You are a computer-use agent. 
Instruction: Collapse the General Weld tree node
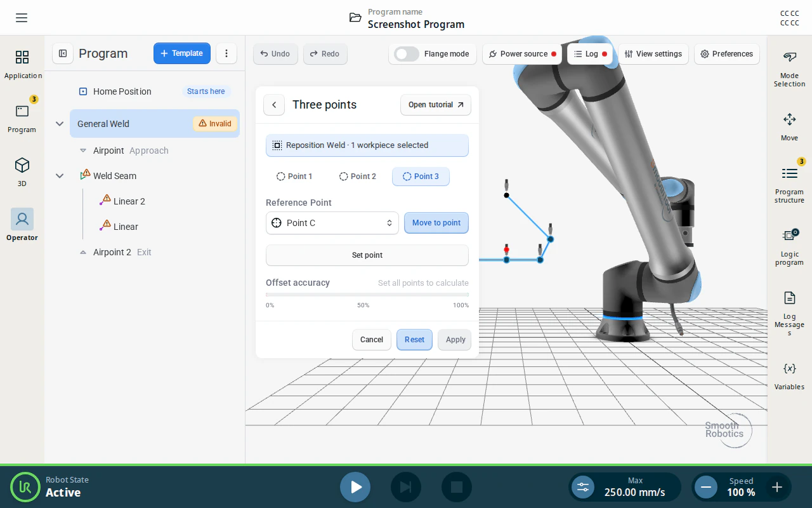(60, 124)
